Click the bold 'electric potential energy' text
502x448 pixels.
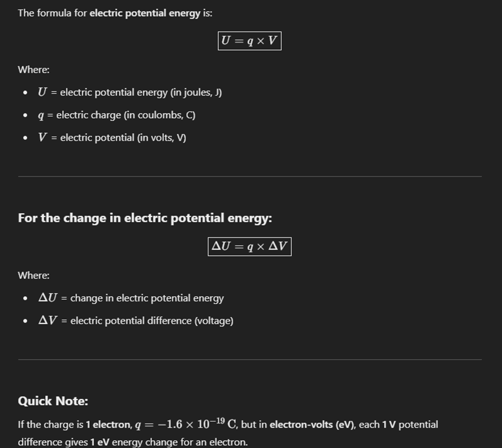coord(145,13)
